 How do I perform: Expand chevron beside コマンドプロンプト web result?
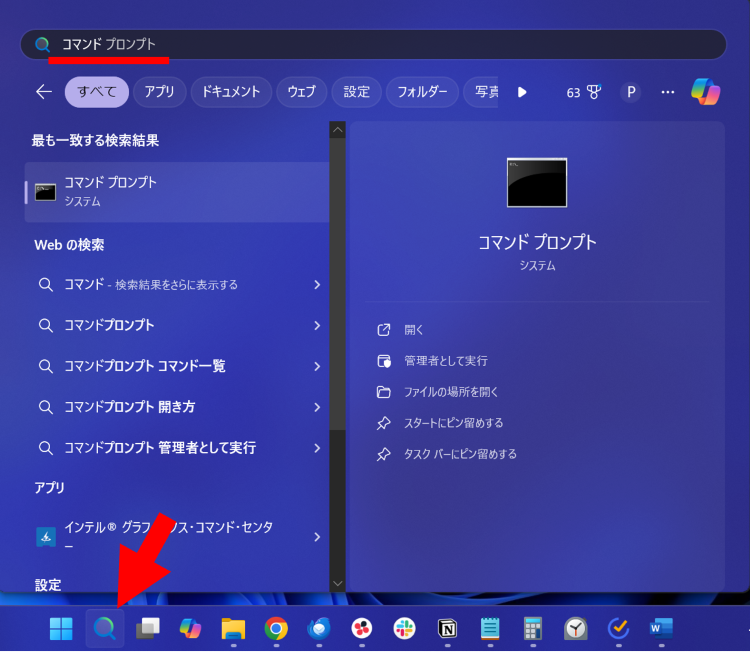pyautogui.click(x=317, y=326)
